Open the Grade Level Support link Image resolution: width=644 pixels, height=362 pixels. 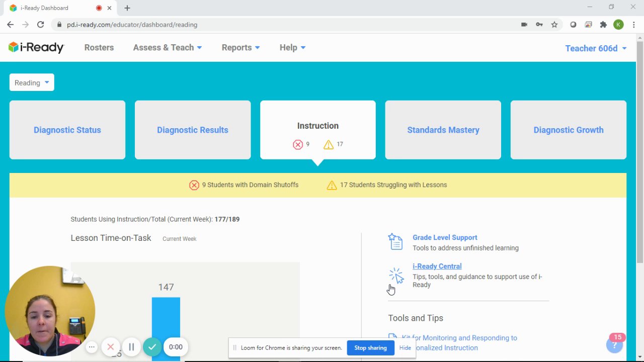[x=445, y=237]
